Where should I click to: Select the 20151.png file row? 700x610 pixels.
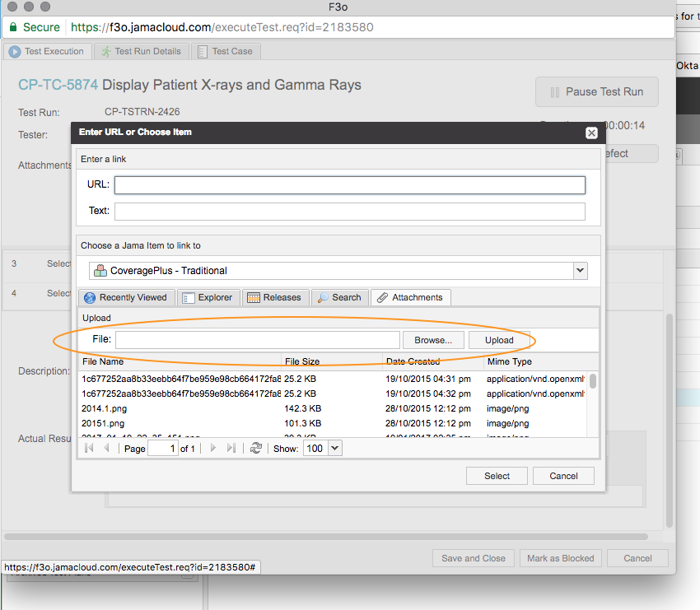pyautogui.click(x=333, y=423)
